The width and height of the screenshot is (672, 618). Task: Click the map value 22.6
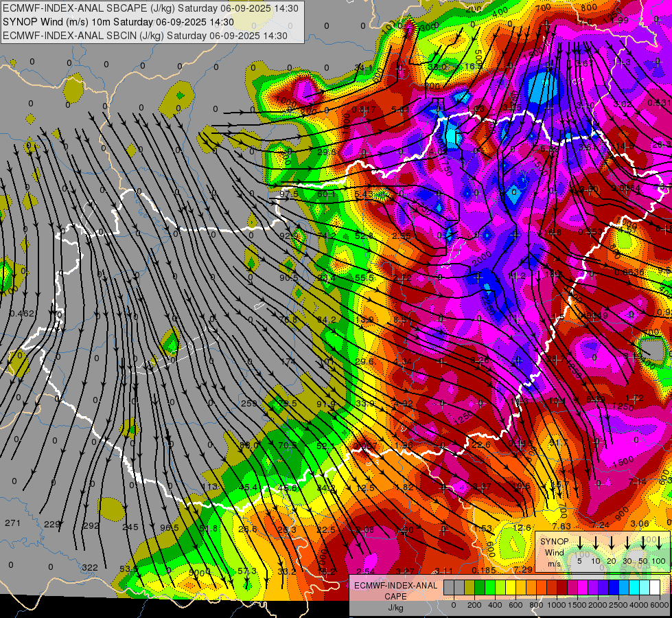click(481, 445)
